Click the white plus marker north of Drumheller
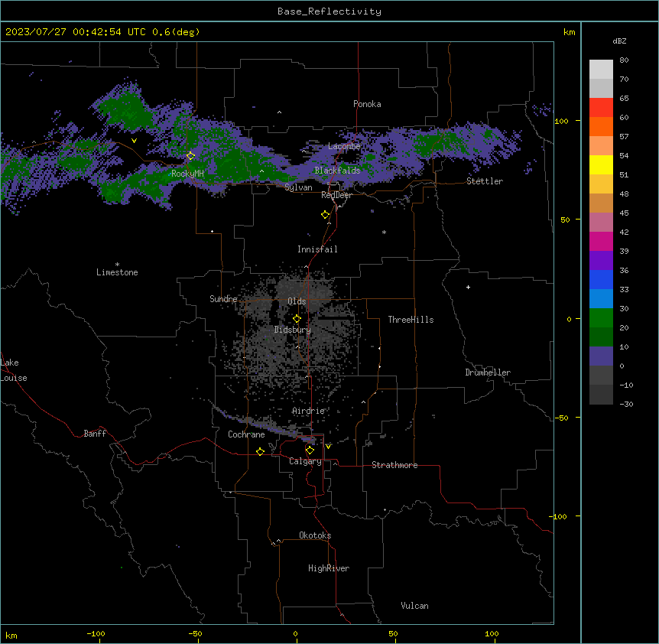The width and height of the screenshot is (659, 644). (468, 287)
